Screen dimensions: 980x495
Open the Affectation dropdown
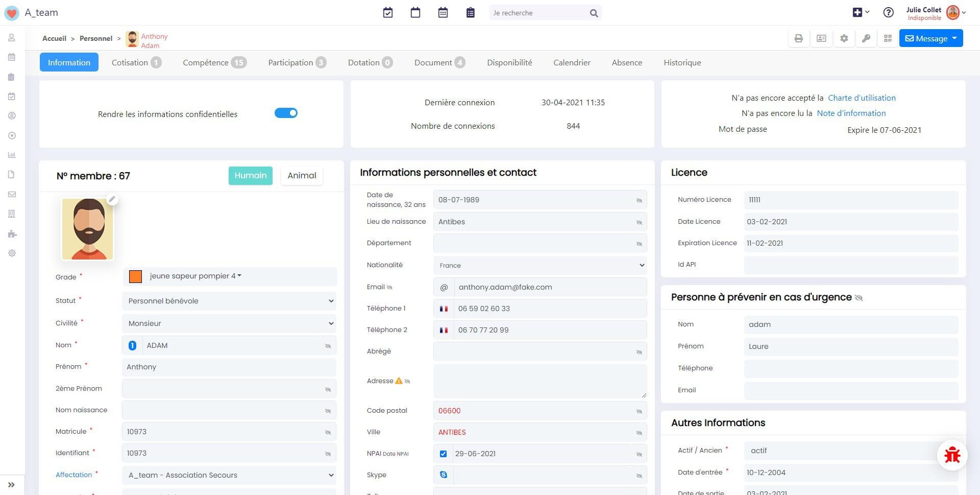pyautogui.click(x=229, y=475)
